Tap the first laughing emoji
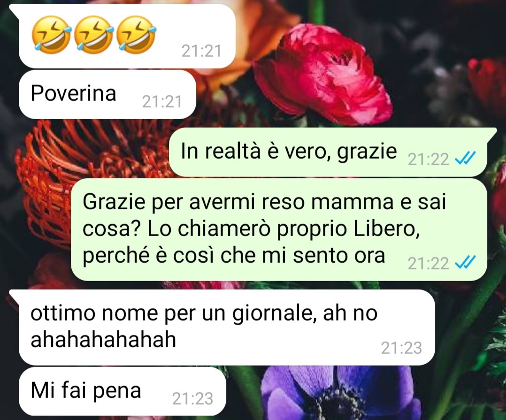Image resolution: width=506 pixels, height=420 pixels. pyautogui.click(x=51, y=35)
